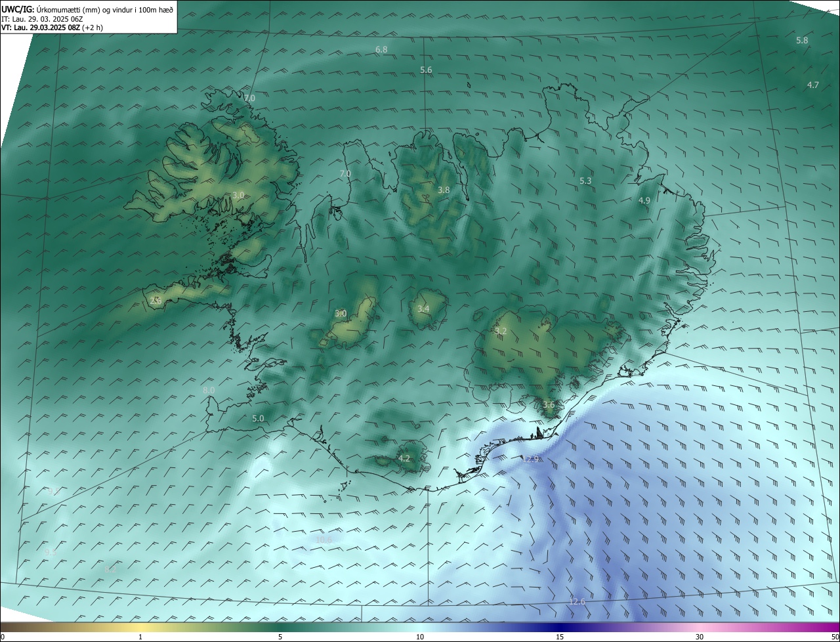This screenshot has width=840, height=642.
Task: Click the 3.6 value label on the map
Action: click(549, 404)
